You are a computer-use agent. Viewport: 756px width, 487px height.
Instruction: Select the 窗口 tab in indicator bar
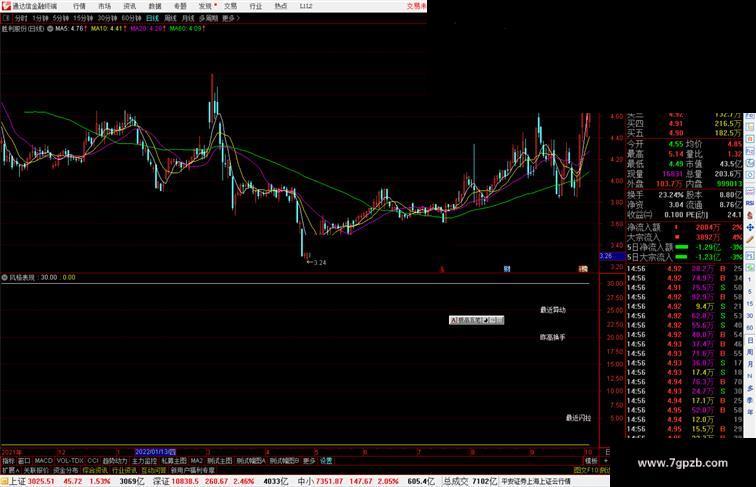click(x=25, y=461)
